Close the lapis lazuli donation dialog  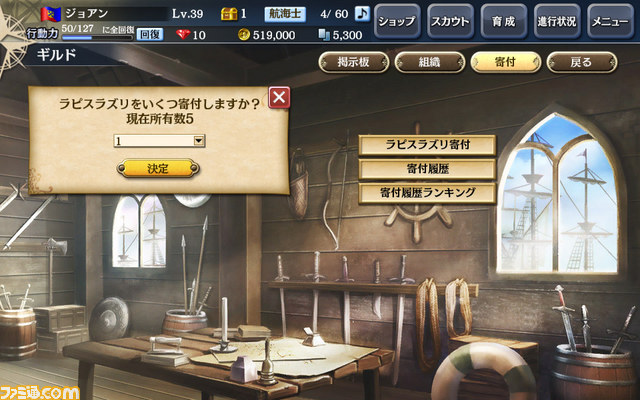[279, 97]
